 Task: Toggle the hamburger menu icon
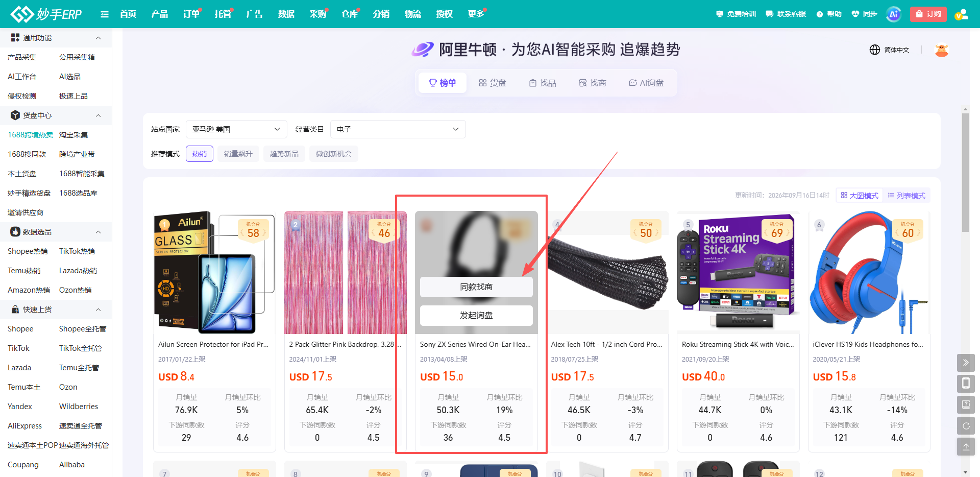[105, 14]
